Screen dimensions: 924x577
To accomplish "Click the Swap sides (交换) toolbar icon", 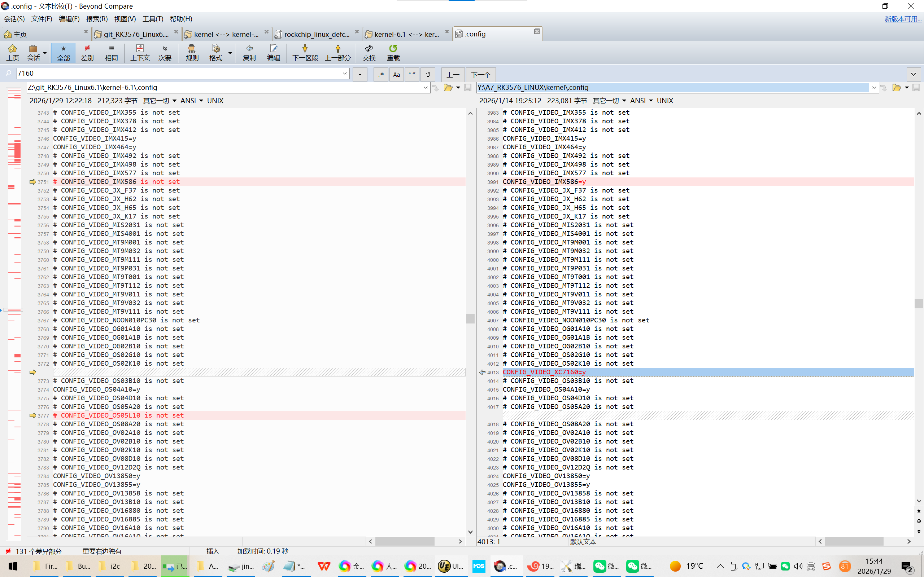I will pos(369,49).
